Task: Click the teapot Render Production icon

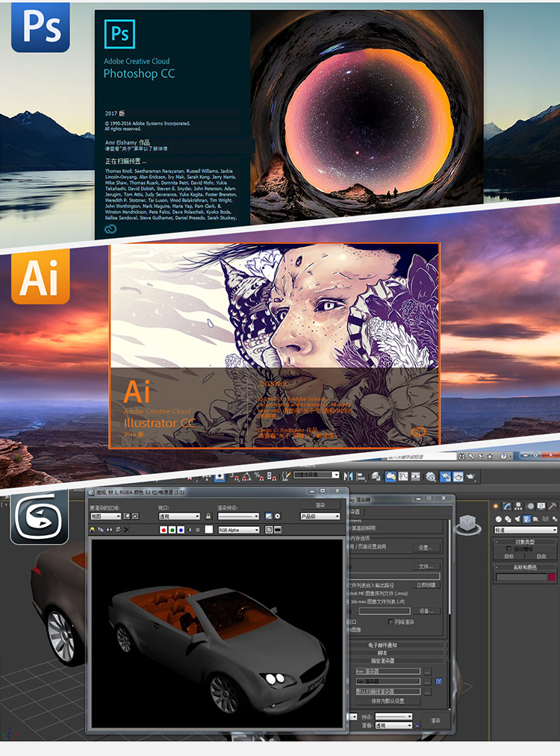Action: pos(470,476)
